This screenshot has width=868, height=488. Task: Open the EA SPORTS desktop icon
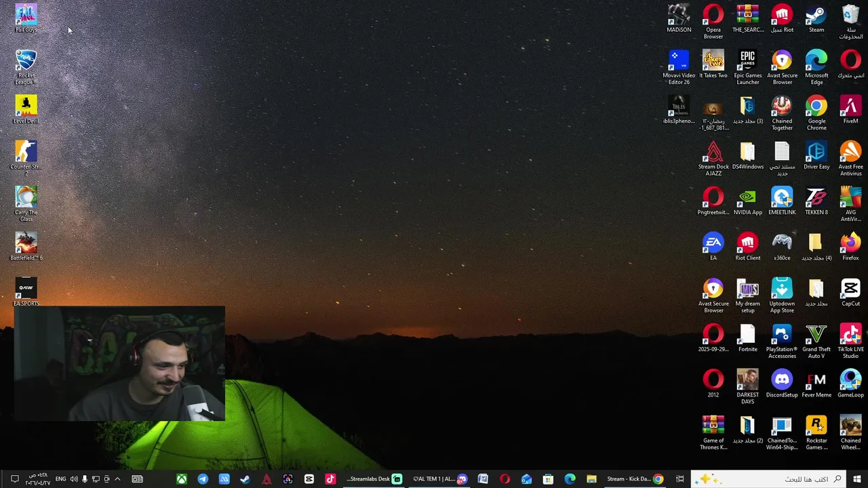(26, 292)
